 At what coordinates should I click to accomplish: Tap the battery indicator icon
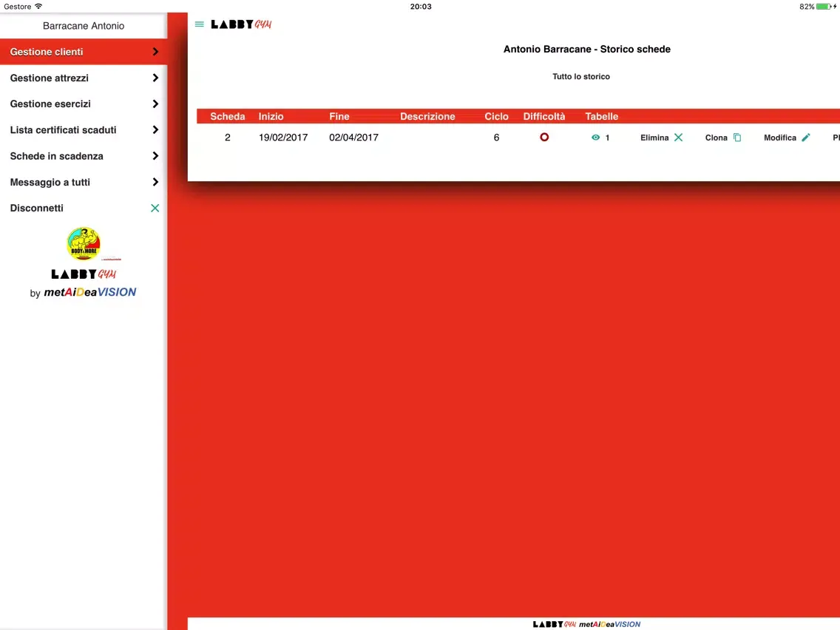click(x=825, y=7)
